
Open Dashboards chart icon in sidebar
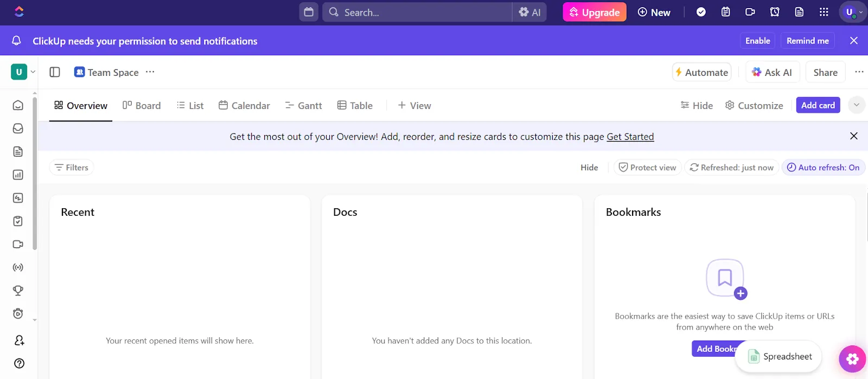click(18, 175)
